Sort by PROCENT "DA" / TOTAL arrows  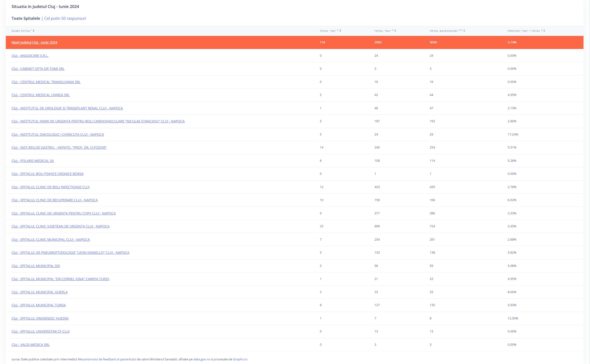[544, 31]
